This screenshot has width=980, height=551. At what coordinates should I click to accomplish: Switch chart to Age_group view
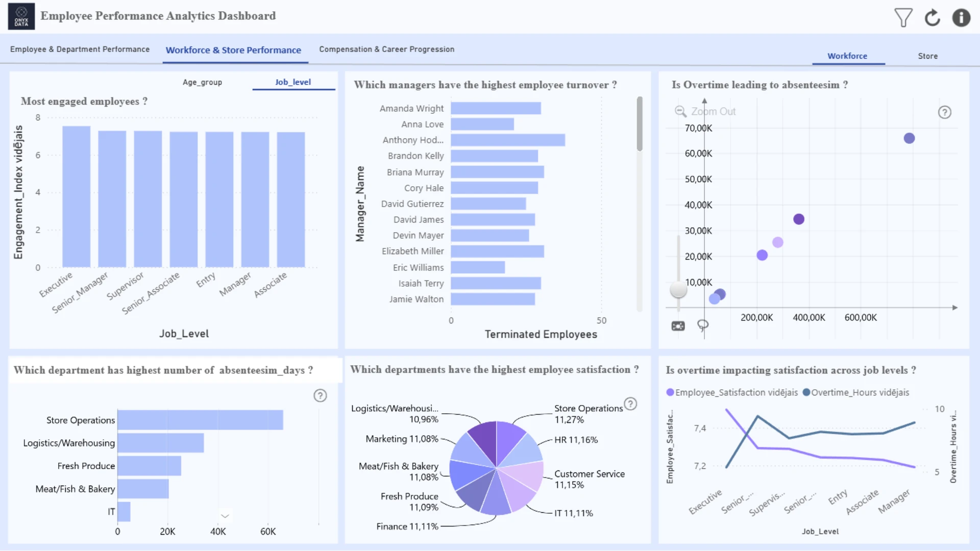pos(202,82)
